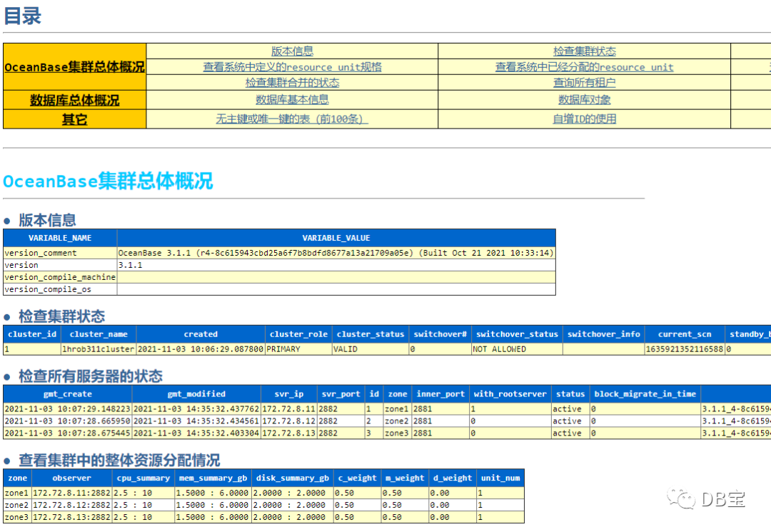
Task: Select the NOT ALLOWED cell
Action: tap(517, 349)
